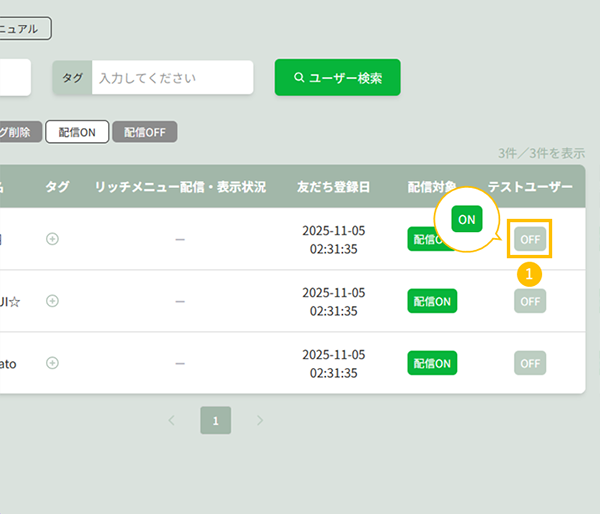Toggle 配信ON status in the top user row
Screen dimensions: 600x514
point(424,240)
